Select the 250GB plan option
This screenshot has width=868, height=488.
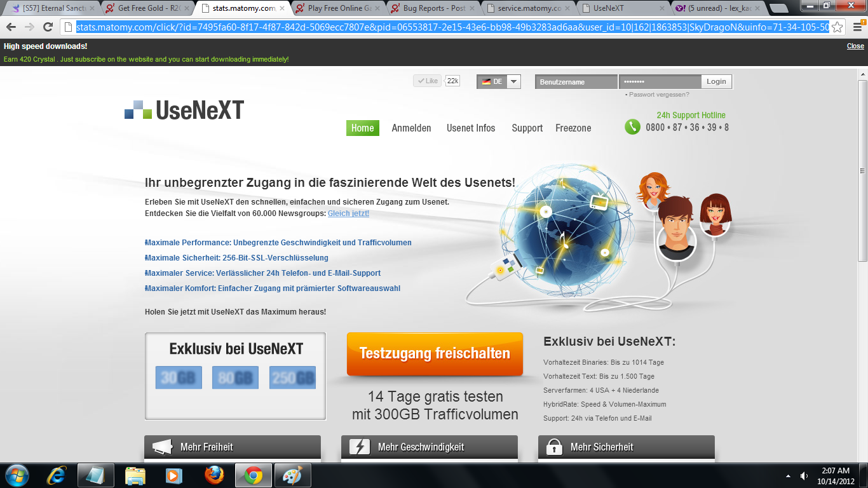click(292, 377)
